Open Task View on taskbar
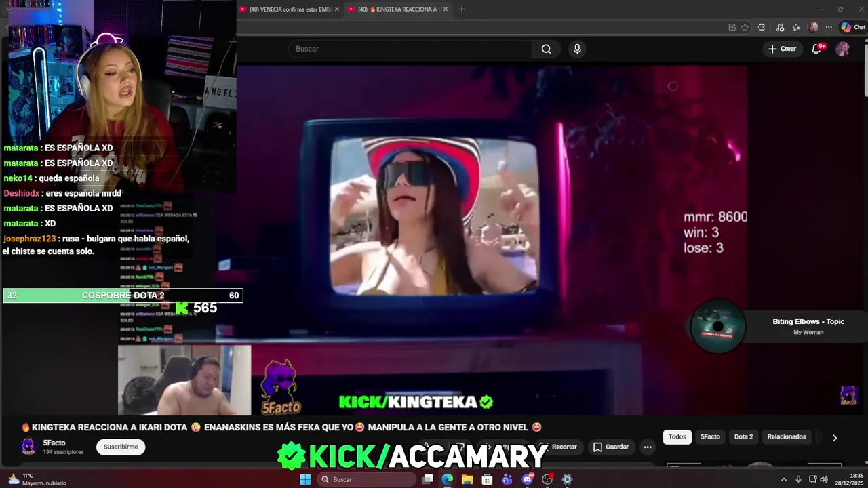The image size is (868, 488). pos(428,479)
